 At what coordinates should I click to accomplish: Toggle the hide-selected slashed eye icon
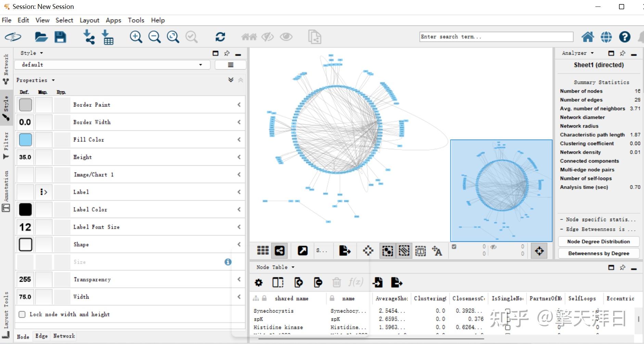click(268, 37)
